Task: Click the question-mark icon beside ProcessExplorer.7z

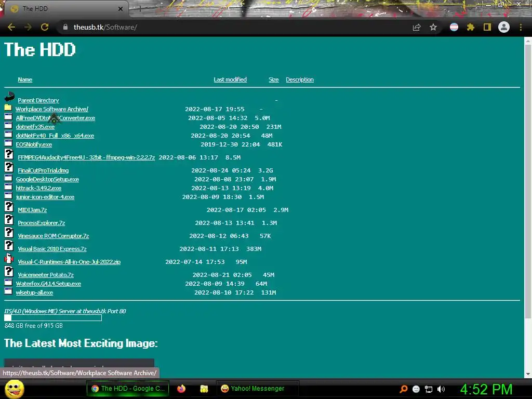Action: pos(9,219)
